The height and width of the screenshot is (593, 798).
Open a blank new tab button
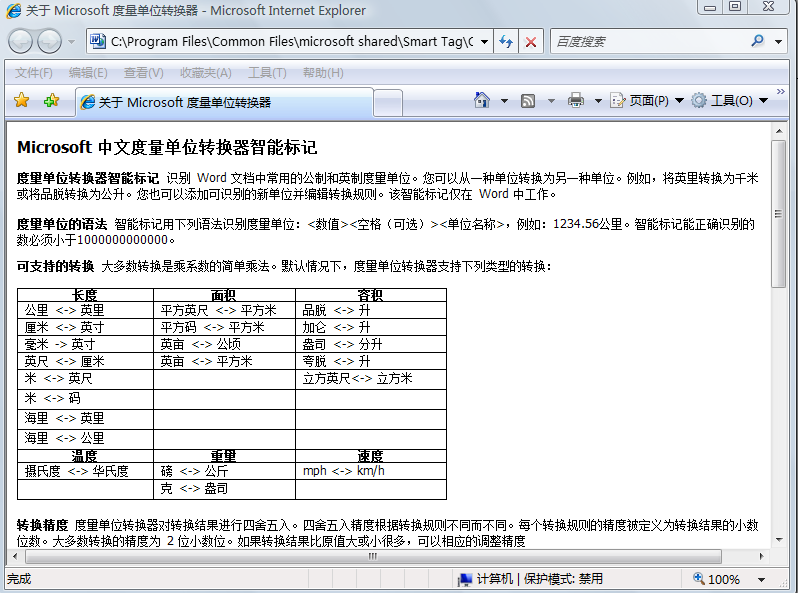click(x=388, y=103)
